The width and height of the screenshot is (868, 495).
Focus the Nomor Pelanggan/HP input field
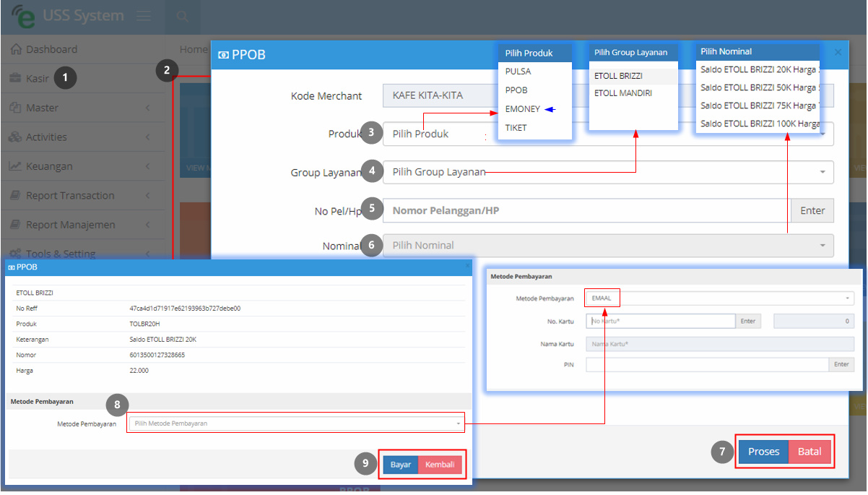click(x=587, y=210)
